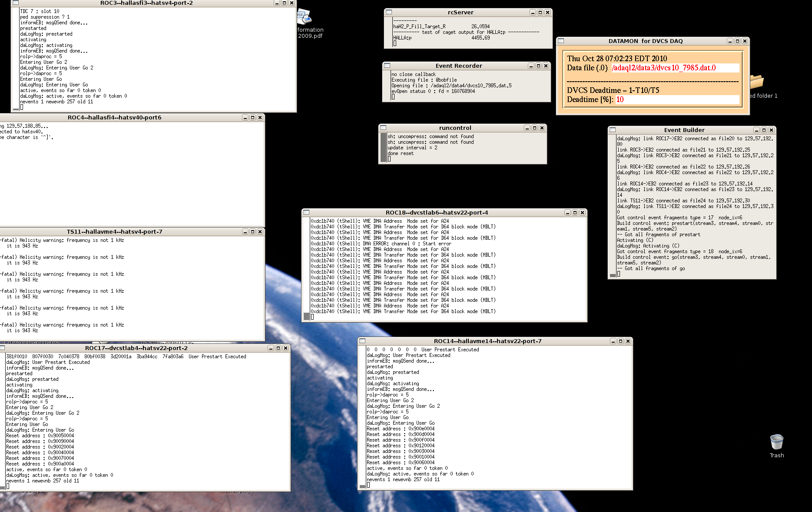Open window menu icon of Event Recorder

[387, 66]
